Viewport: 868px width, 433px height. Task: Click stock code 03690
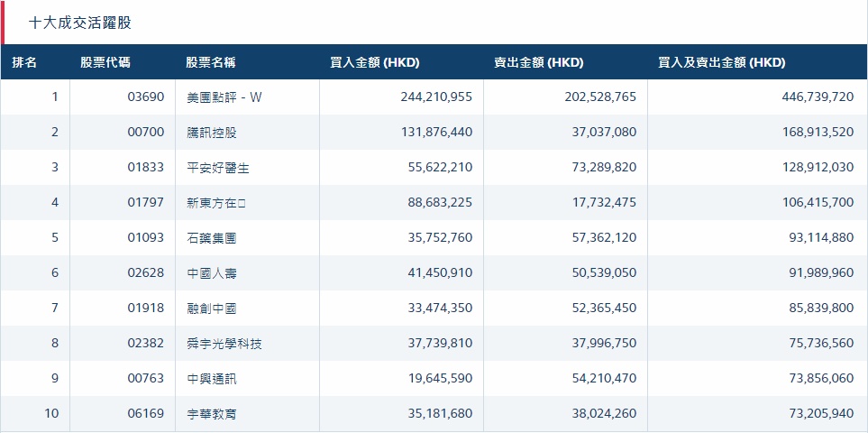click(145, 97)
